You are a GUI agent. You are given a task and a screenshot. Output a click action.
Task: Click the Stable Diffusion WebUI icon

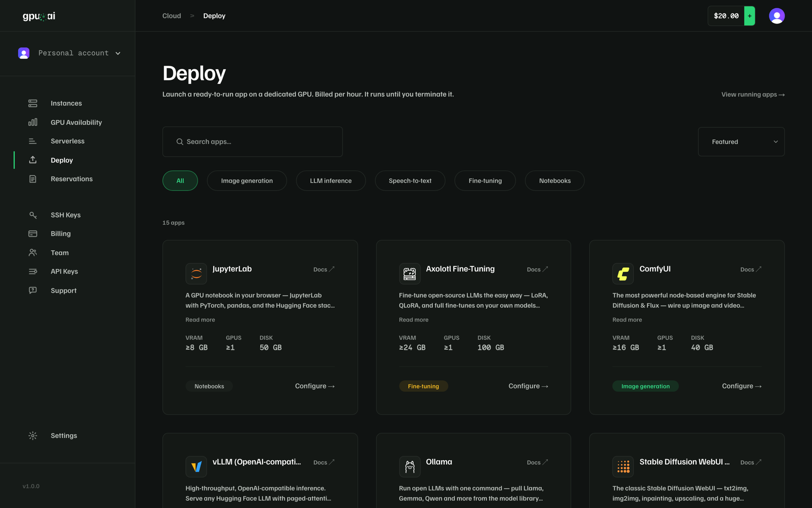click(623, 466)
